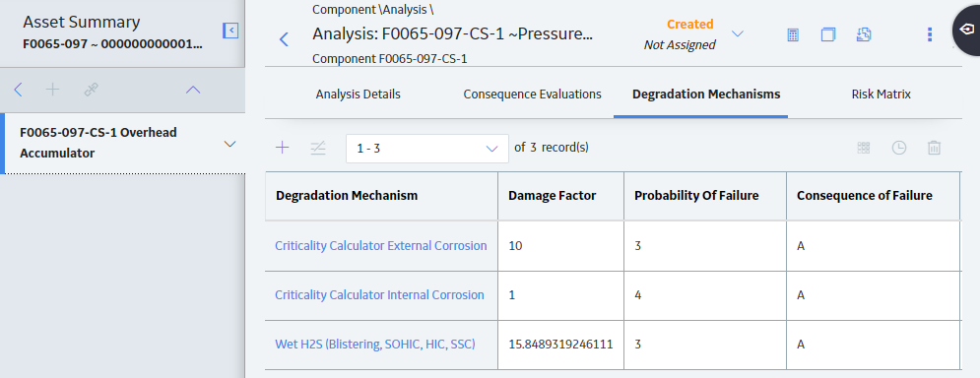The width and height of the screenshot is (980, 378).
Task: Click the generate recommendations icon
Action: (x=864, y=34)
